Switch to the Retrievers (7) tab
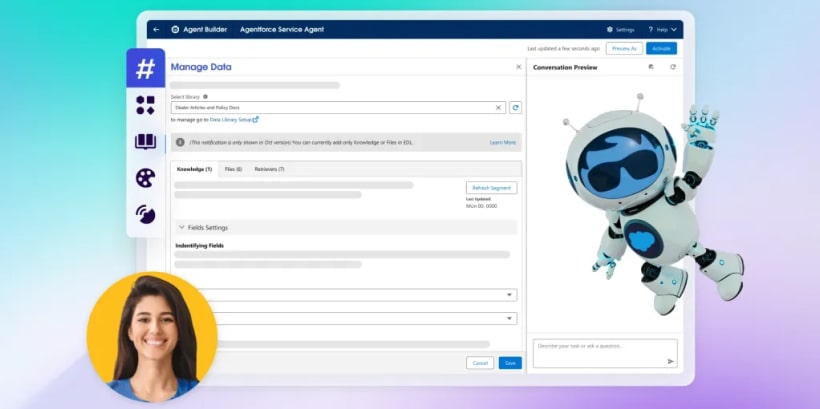 (269, 169)
